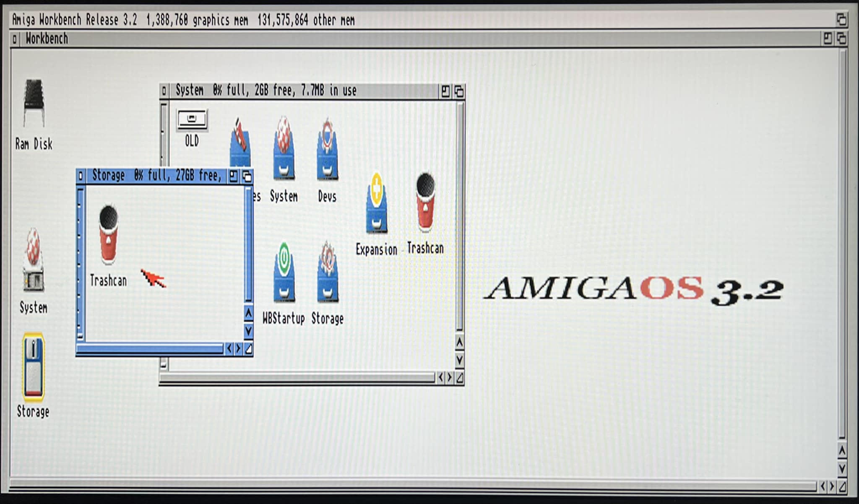
Task: Click the Storage window title bar text
Action: [156, 176]
